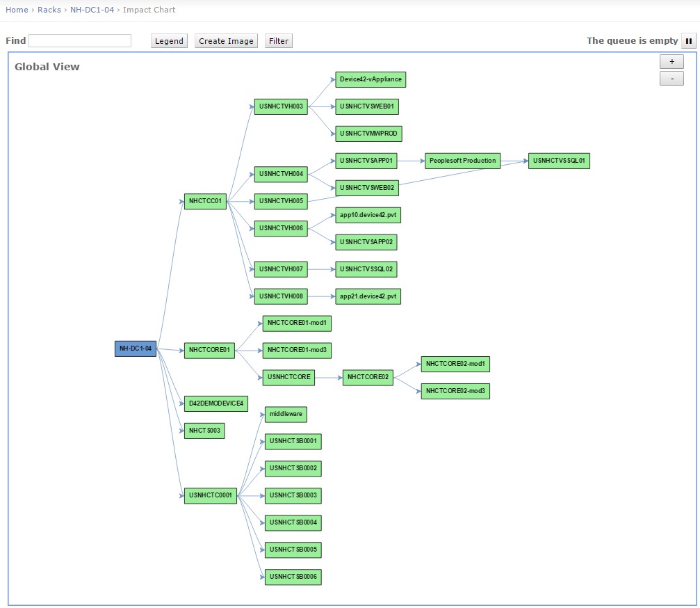Select the USNHCTVSSQL01 node
This screenshot has height=608, width=700.
click(x=559, y=161)
